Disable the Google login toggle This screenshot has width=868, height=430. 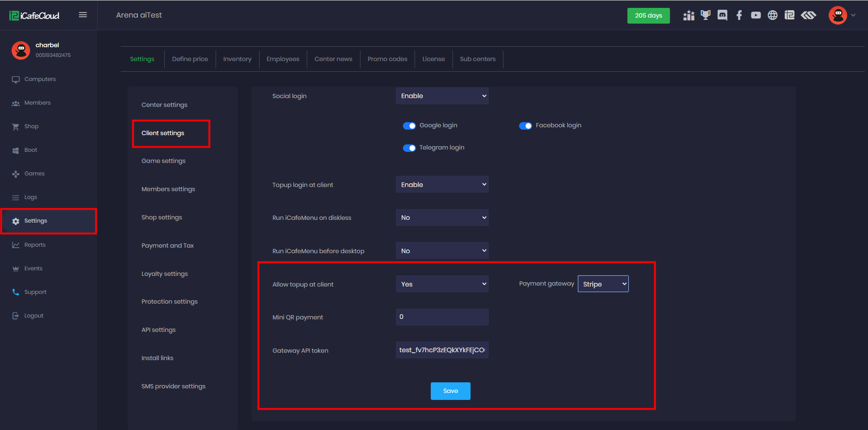tap(409, 126)
